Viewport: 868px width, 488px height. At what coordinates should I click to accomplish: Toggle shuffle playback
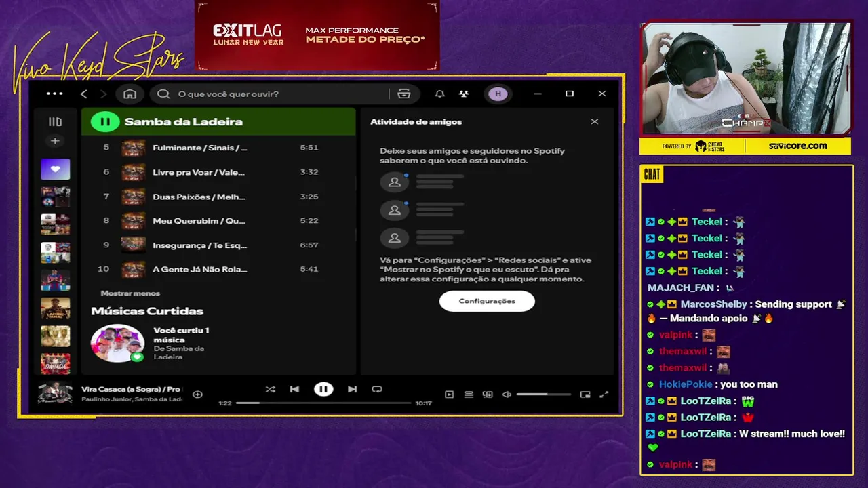click(x=270, y=389)
